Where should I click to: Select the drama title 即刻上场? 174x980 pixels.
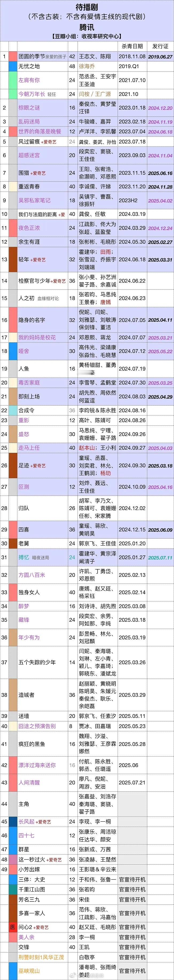point(29,396)
